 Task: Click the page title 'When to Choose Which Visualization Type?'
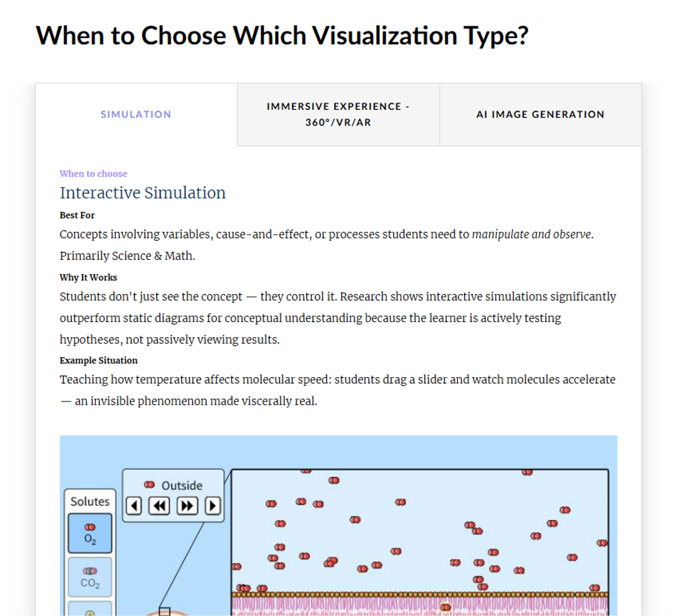(x=282, y=36)
